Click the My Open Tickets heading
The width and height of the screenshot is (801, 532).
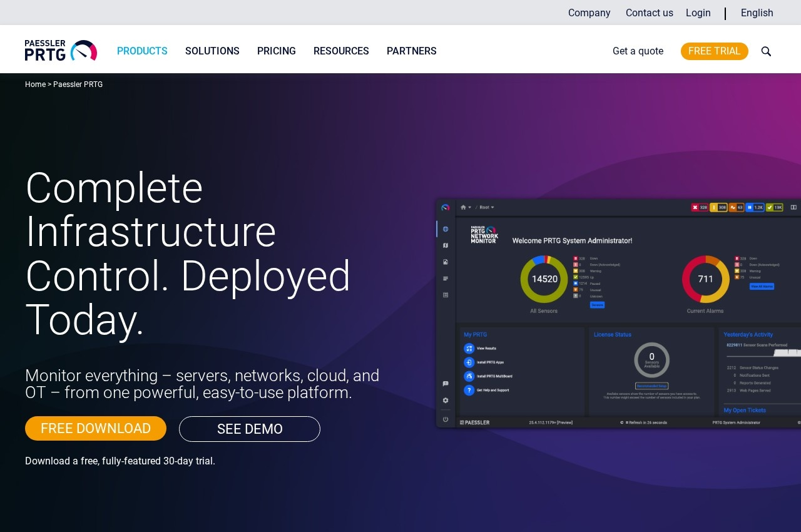click(x=745, y=411)
